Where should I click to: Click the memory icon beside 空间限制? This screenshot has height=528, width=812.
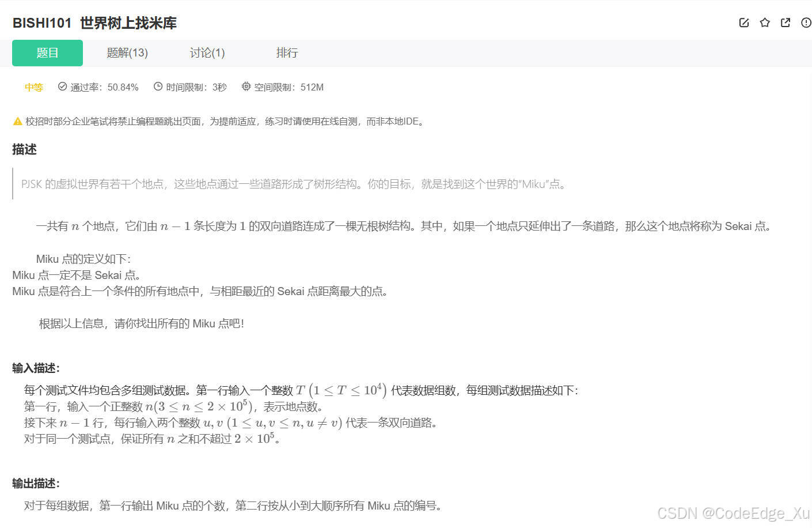246,86
